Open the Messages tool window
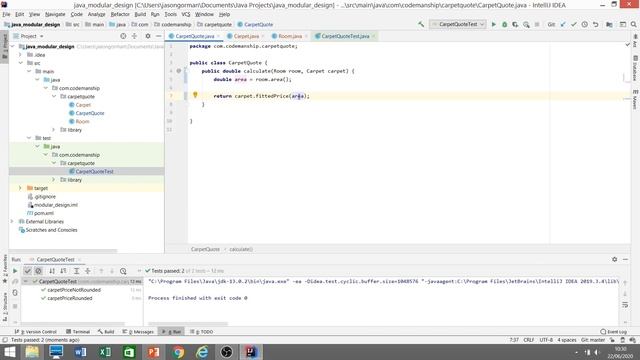Screen dimensions: 640x360 tap(138, 332)
